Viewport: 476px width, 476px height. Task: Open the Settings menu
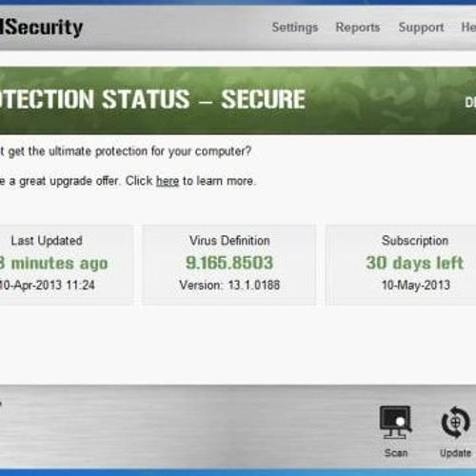tap(295, 28)
